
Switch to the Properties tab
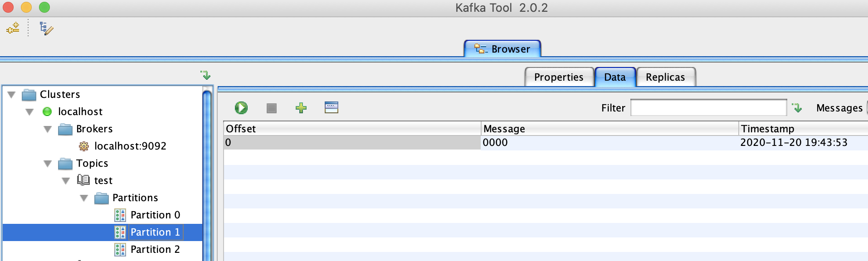click(559, 77)
